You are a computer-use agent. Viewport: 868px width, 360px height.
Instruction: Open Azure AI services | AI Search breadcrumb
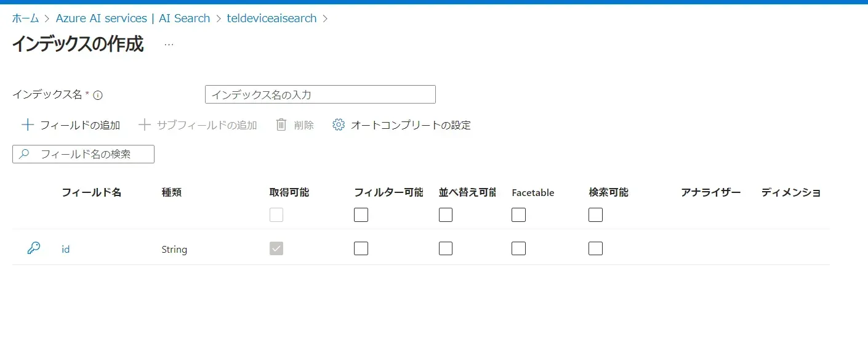133,18
